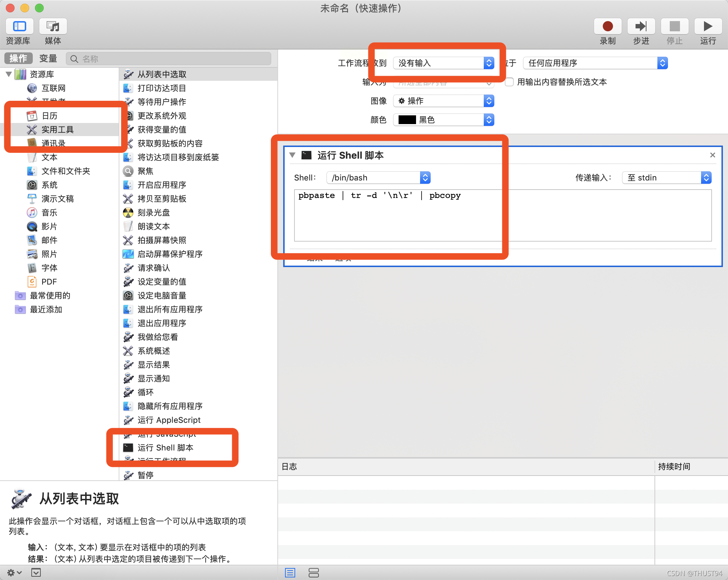
Task: Open the Shell /bin/bash dropdown
Action: coord(379,178)
